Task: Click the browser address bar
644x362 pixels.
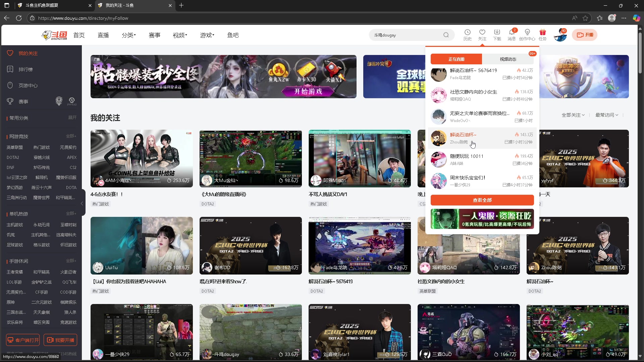Action: [302, 18]
